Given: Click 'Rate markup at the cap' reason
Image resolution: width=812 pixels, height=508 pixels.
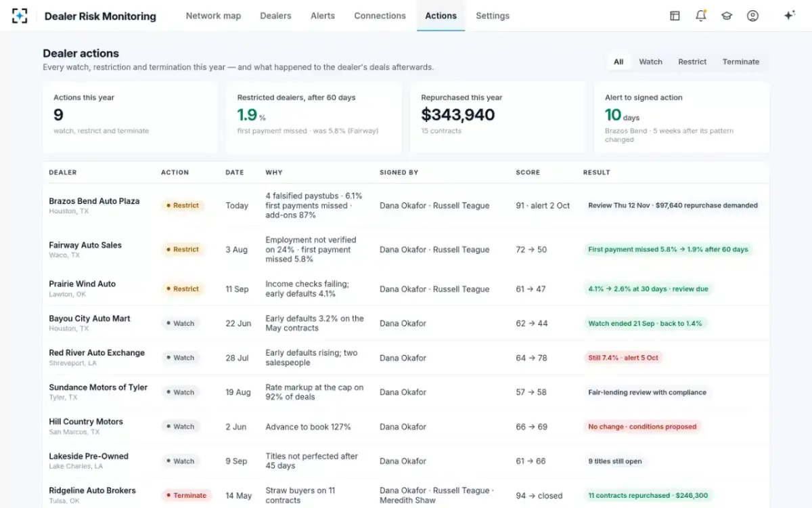Looking at the screenshot, I should click(x=315, y=392).
